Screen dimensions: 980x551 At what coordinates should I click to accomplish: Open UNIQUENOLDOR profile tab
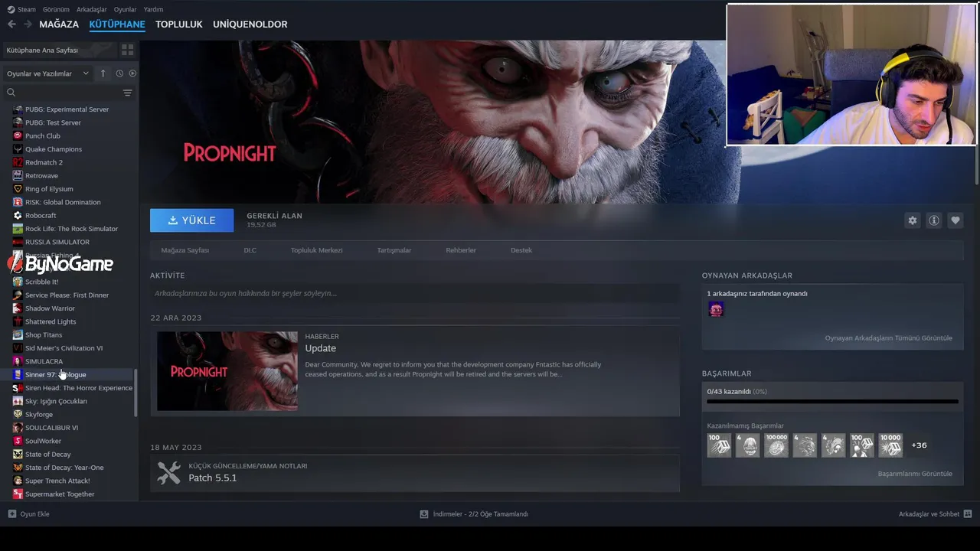[250, 24]
